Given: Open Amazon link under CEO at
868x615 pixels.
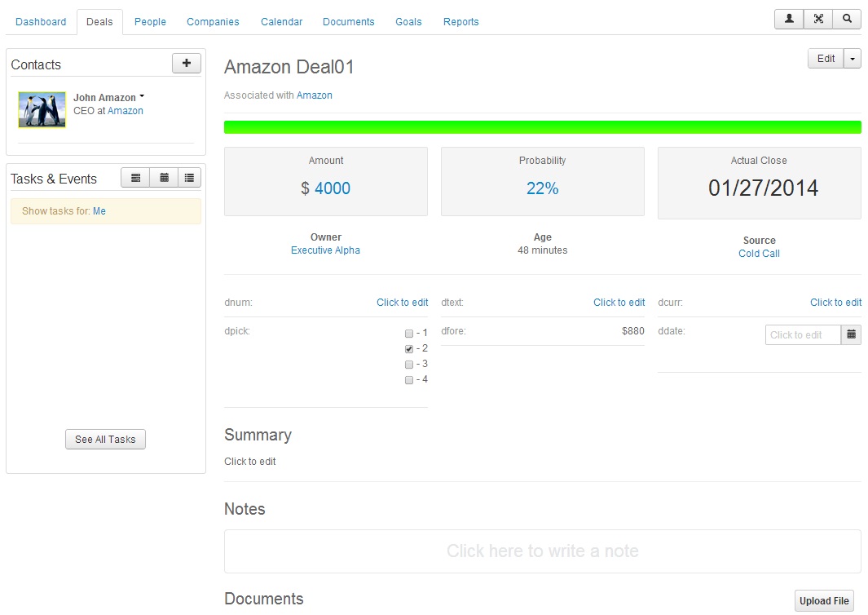Looking at the screenshot, I should point(126,111).
